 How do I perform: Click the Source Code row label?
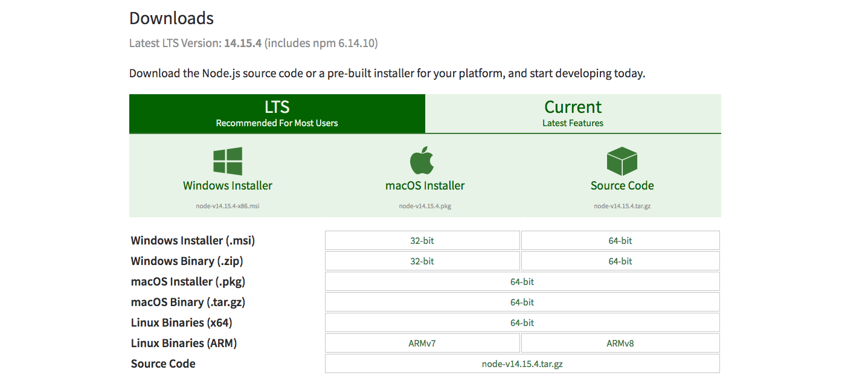(x=163, y=363)
